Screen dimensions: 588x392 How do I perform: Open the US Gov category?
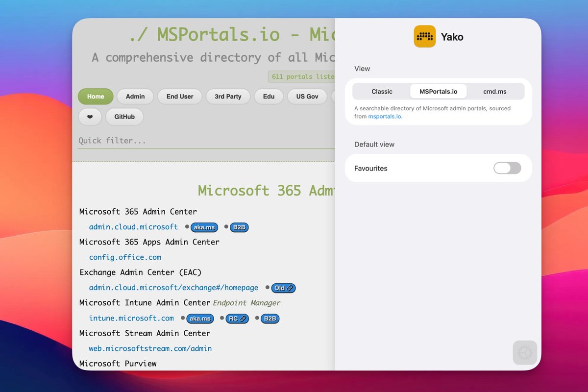click(307, 97)
